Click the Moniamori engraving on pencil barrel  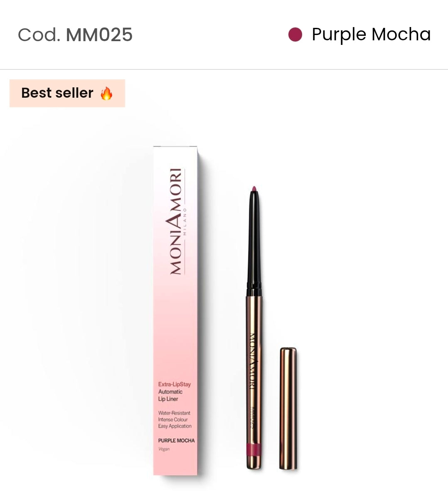point(253,361)
